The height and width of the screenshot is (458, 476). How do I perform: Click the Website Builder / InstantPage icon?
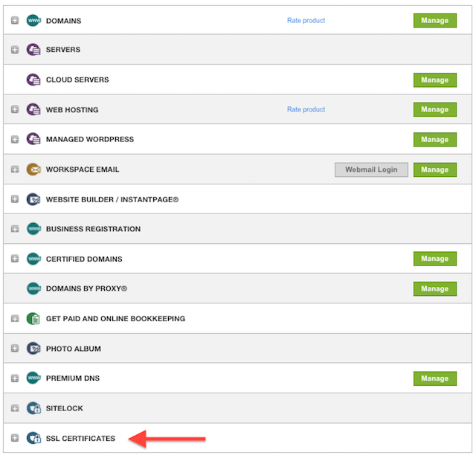click(x=33, y=199)
